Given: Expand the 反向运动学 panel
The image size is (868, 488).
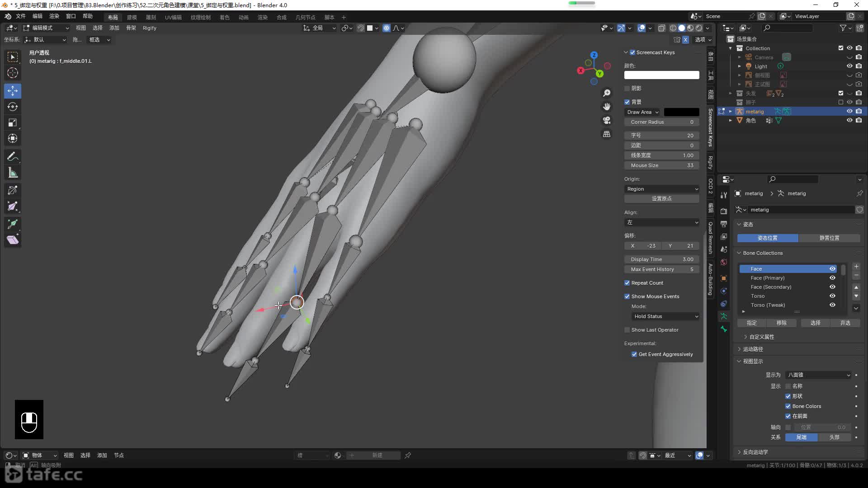Looking at the screenshot, I should [755, 452].
